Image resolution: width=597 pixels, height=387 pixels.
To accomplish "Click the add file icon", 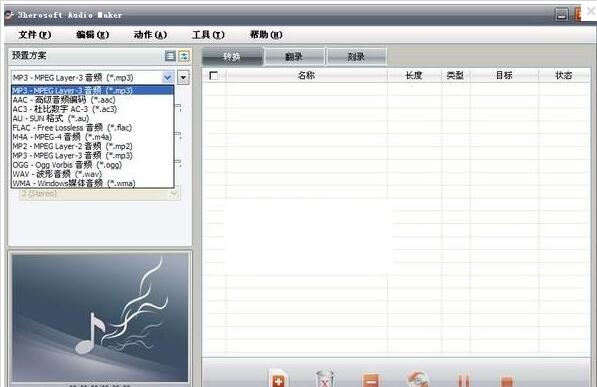I will click(x=278, y=379).
